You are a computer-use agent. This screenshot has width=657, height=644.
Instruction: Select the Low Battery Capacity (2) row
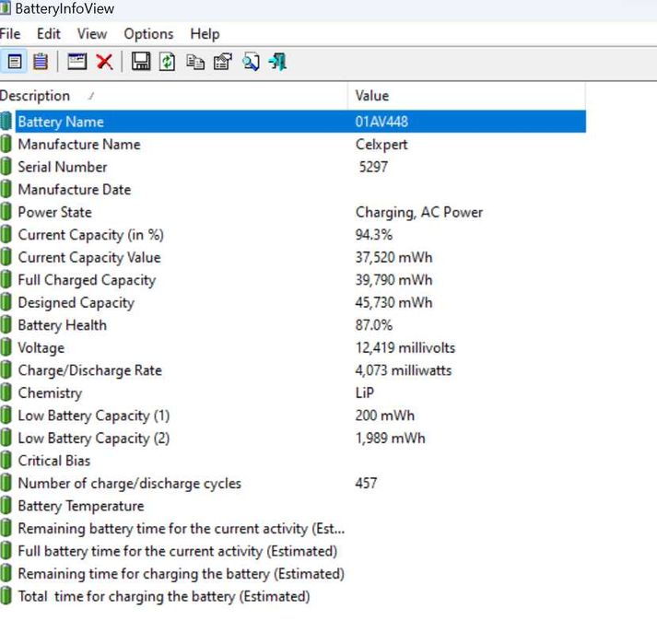(x=293, y=439)
